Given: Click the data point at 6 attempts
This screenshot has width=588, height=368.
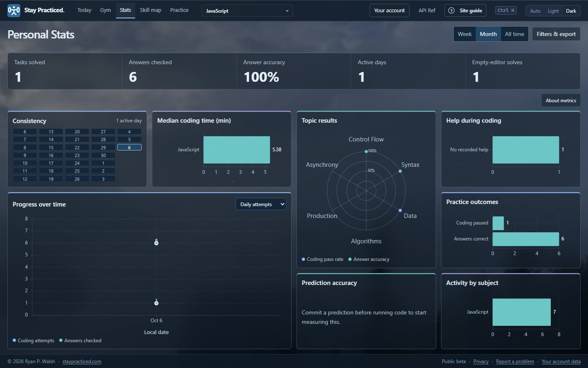Looking at the screenshot, I should [x=156, y=243].
